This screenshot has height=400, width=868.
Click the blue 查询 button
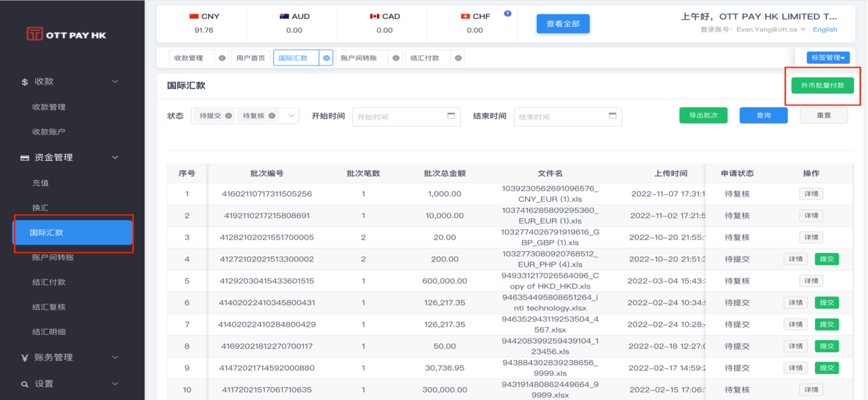[764, 115]
